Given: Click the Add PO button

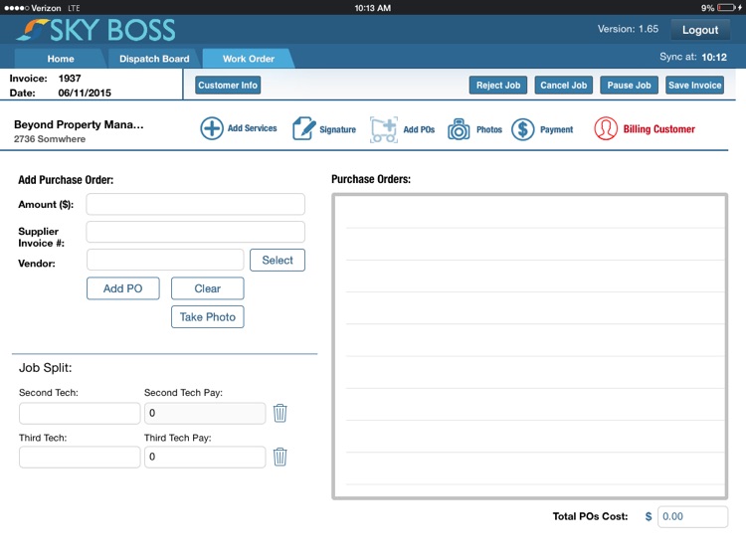Looking at the screenshot, I should (123, 288).
